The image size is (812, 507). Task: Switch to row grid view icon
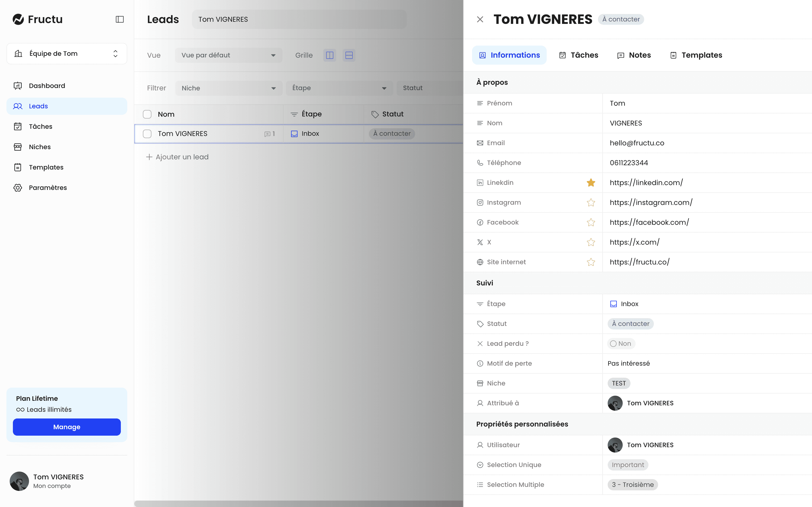pos(349,55)
